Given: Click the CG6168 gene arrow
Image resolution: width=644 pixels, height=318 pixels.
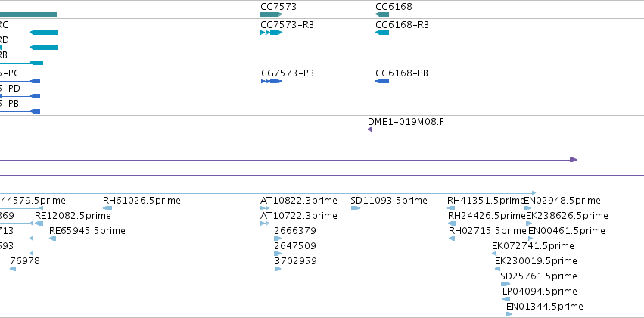Looking at the screenshot, I should 382,14.
